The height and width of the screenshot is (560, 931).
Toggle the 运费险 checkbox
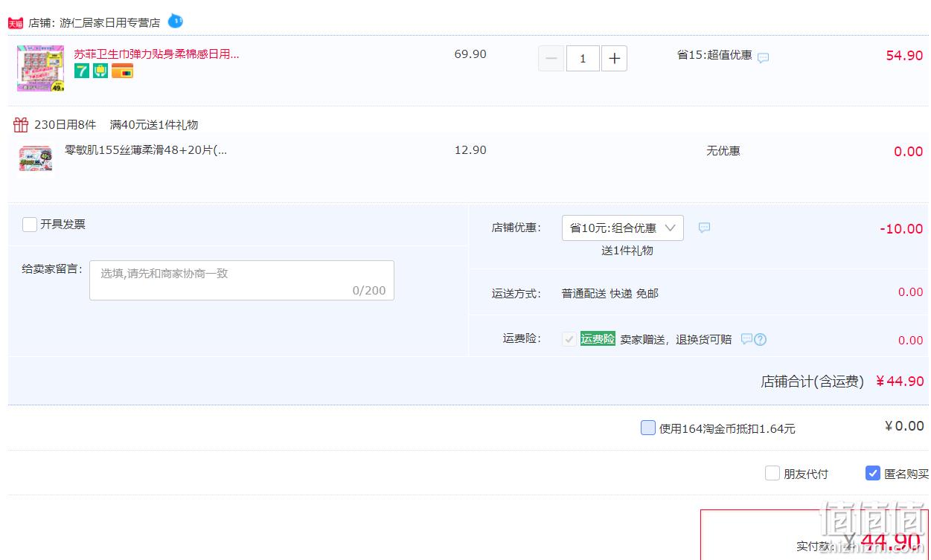click(569, 339)
